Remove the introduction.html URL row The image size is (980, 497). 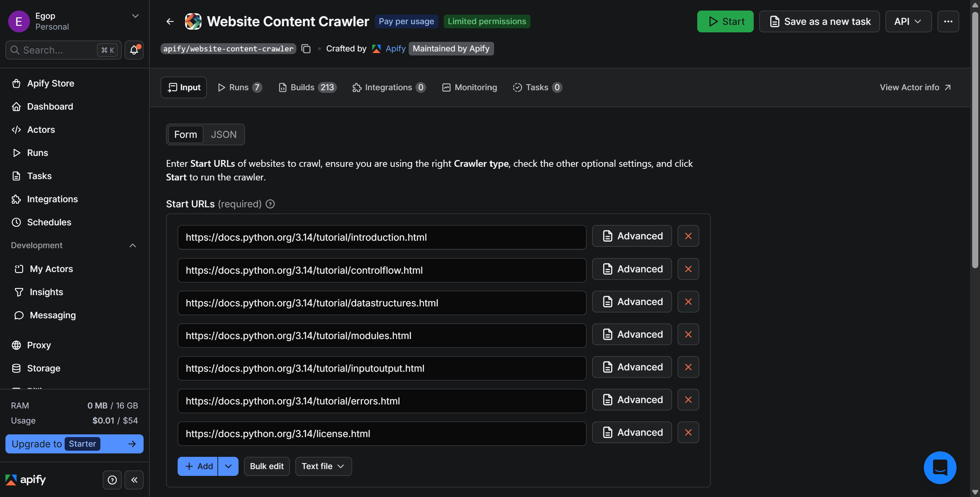point(688,236)
